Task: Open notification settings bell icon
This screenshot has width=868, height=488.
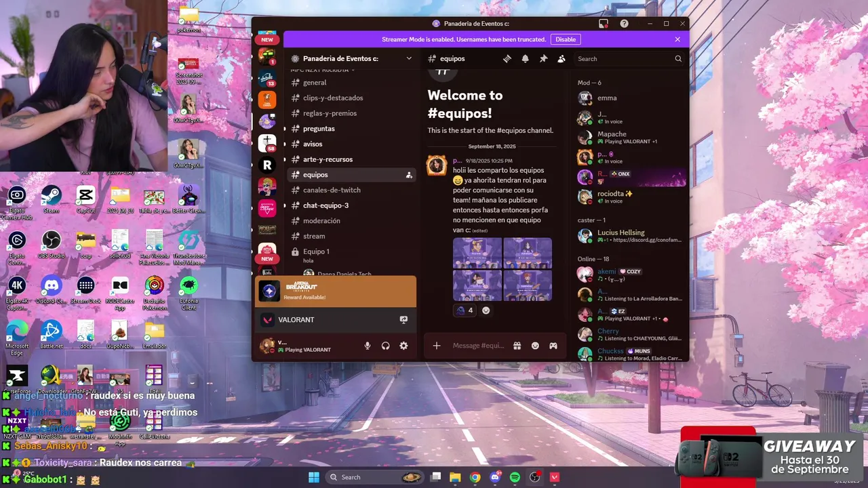Action: (525, 59)
